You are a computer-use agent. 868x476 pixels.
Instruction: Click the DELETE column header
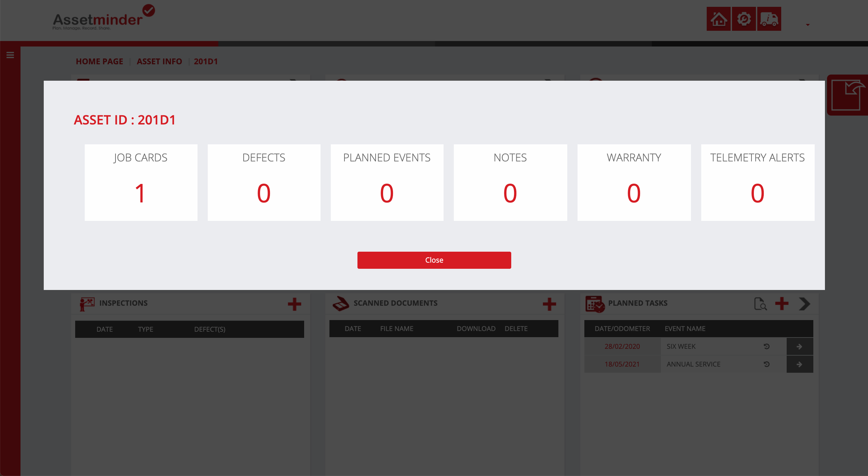516,329
